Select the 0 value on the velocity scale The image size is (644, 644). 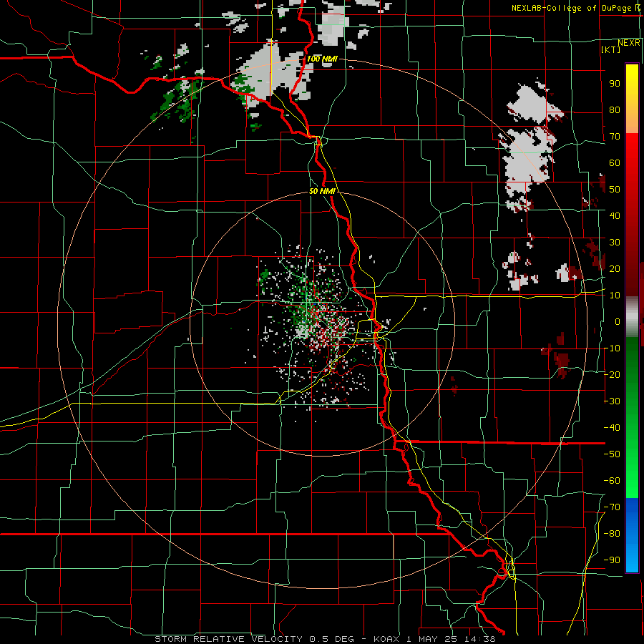pos(618,321)
